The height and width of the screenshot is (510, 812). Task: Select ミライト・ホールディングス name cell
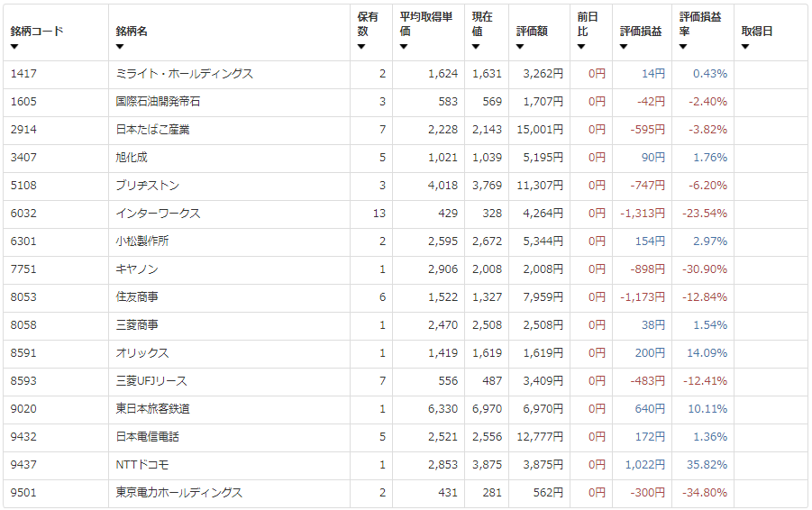(185, 74)
